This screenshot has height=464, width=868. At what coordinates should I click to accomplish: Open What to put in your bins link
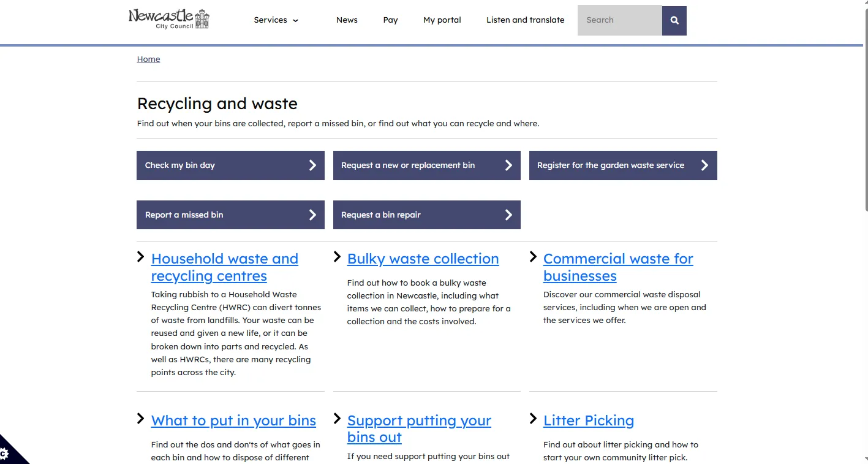point(233,420)
